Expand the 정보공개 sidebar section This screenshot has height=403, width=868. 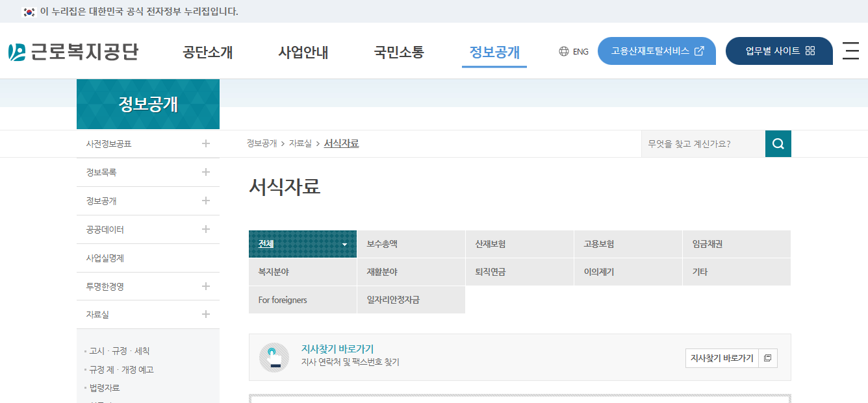point(206,201)
